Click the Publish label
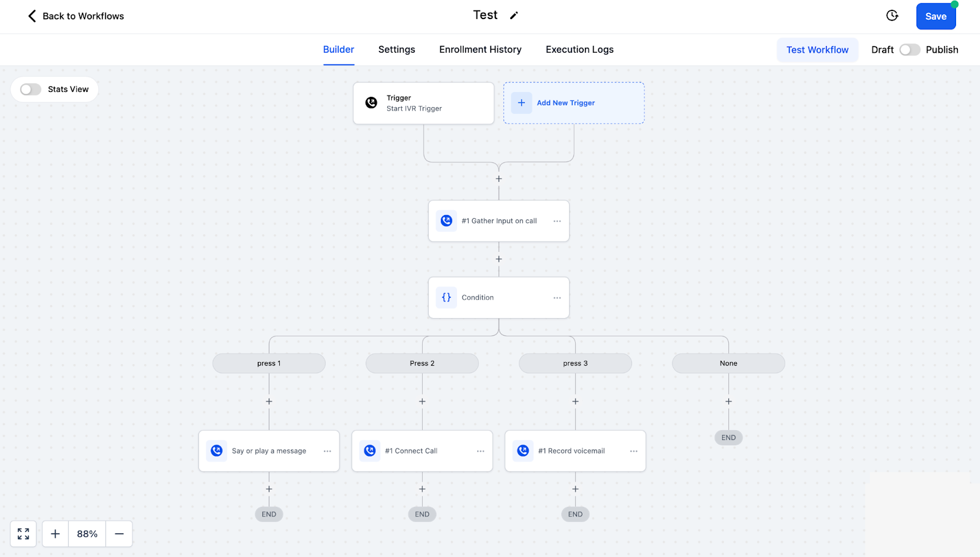This screenshot has height=557, width=980. [942, 50]
